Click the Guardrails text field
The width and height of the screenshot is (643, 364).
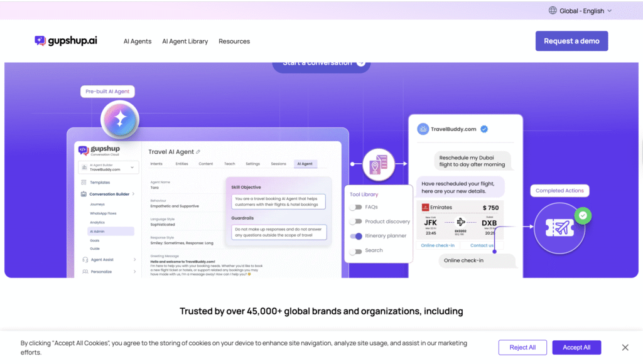tap(279, 232)
